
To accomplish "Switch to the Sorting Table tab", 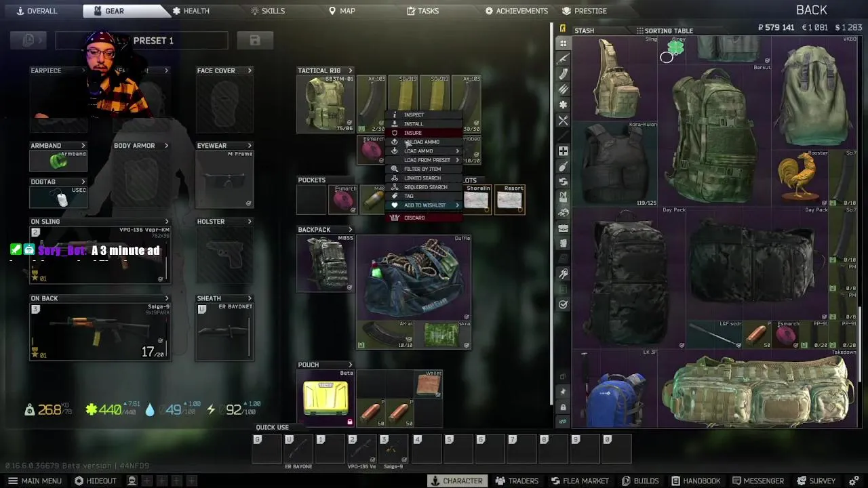I will point(665,30).
